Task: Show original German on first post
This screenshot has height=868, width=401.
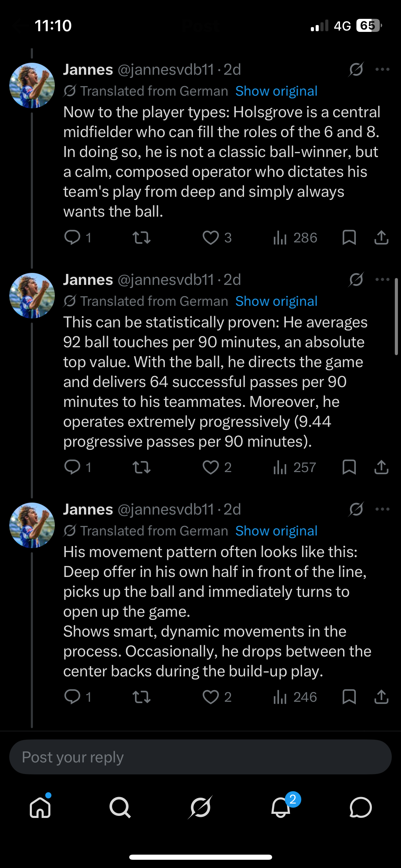Action: coord(276,91)
